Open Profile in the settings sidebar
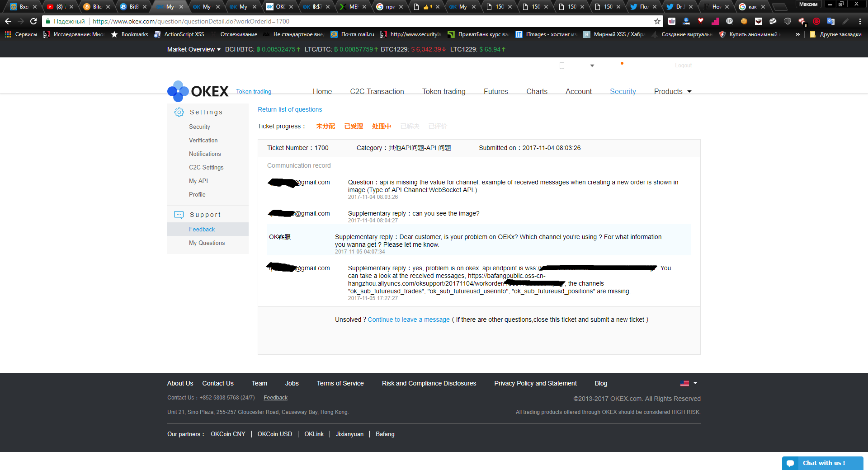This screenshot has width=868, height=470. coord(197,194)
